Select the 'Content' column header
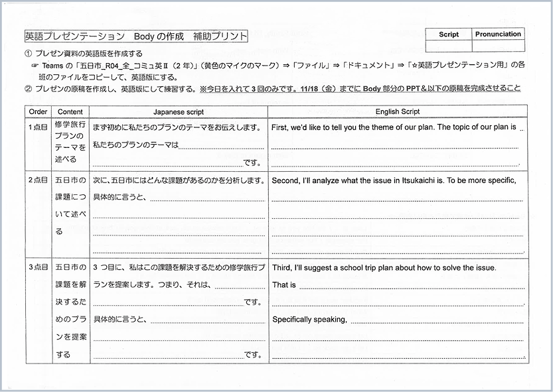This screenshot has height=392, width=553. [x=70, y=111]
